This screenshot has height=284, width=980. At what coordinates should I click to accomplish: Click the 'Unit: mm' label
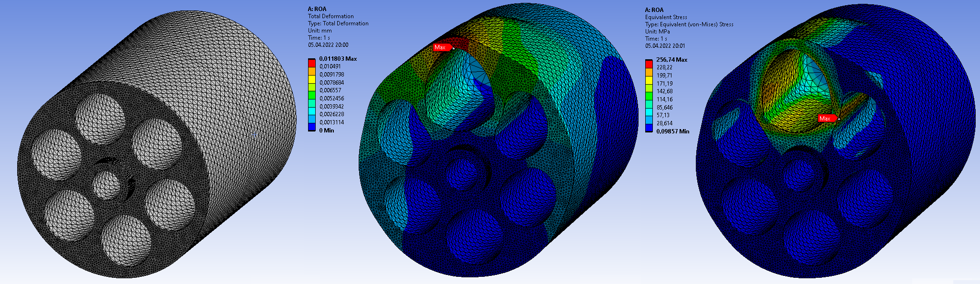(320, 31)
